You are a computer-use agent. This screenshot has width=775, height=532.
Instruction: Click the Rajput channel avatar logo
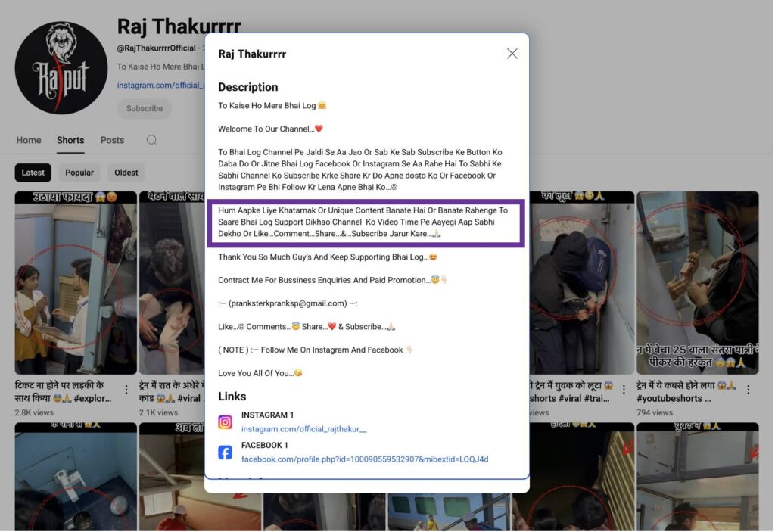click(x=61, y=68)
